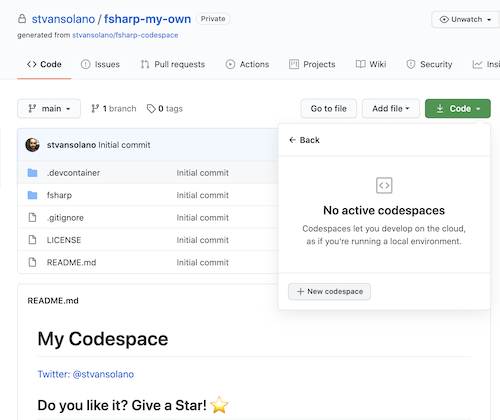View the 1 branch link

click(114, 108)
